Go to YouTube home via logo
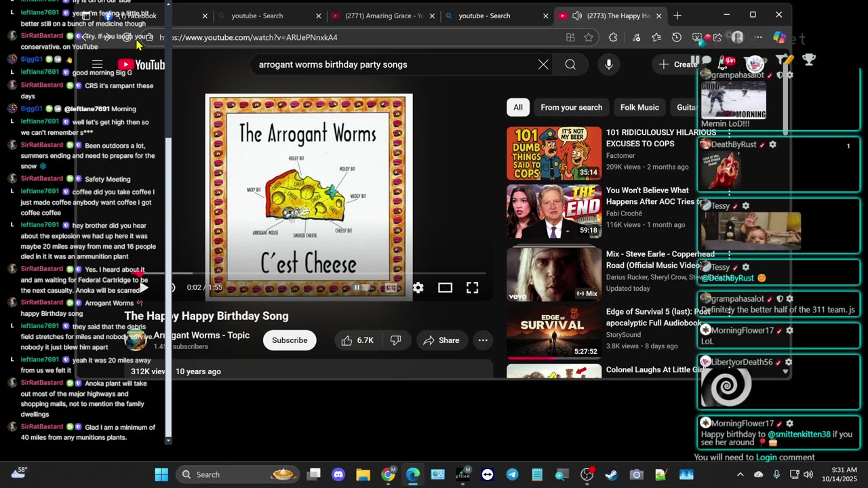868x488 pixels. coord(141,65)
